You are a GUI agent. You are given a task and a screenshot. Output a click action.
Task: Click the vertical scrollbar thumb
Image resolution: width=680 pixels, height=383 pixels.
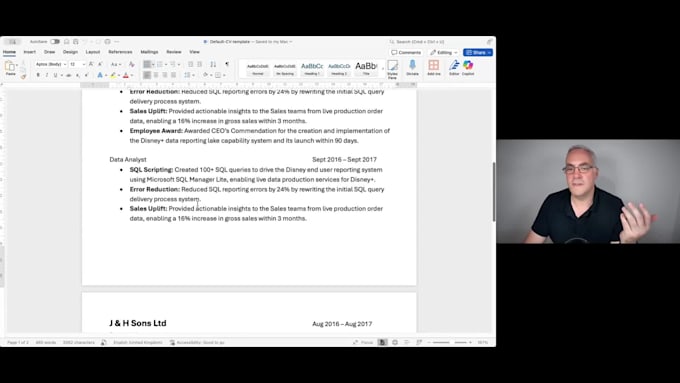point(494,192)
